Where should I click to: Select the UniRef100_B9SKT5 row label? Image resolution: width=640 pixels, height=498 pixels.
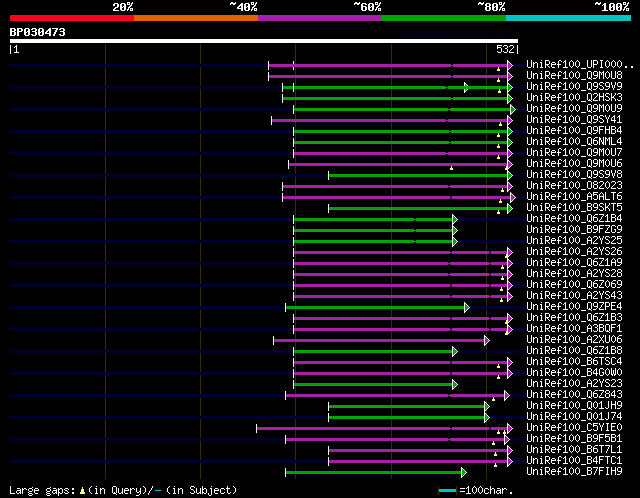(x=574, y=208)
